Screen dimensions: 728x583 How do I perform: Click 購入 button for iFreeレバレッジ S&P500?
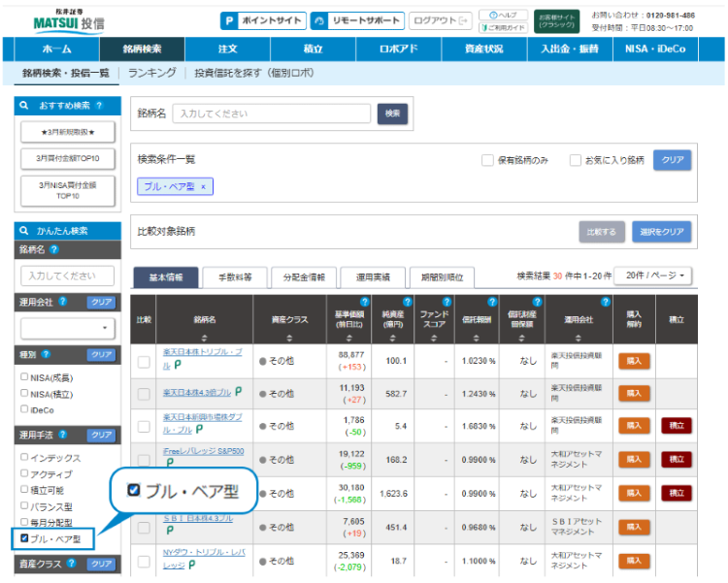click(x=634, y=459)
